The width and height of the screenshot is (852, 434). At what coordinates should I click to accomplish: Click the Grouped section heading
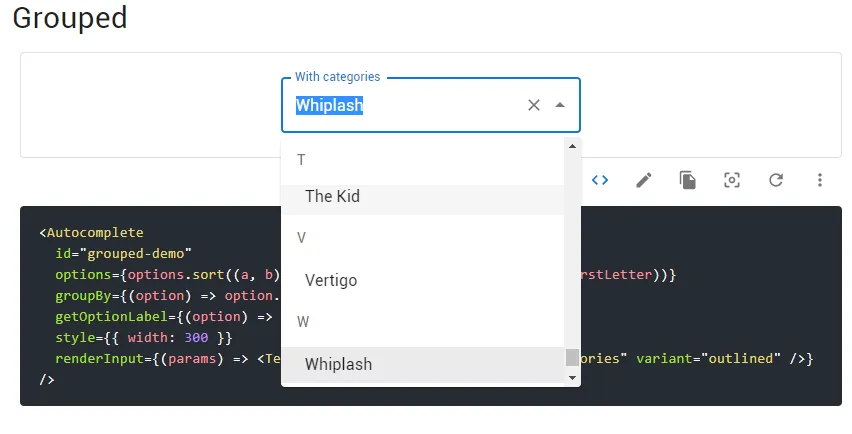70,18
